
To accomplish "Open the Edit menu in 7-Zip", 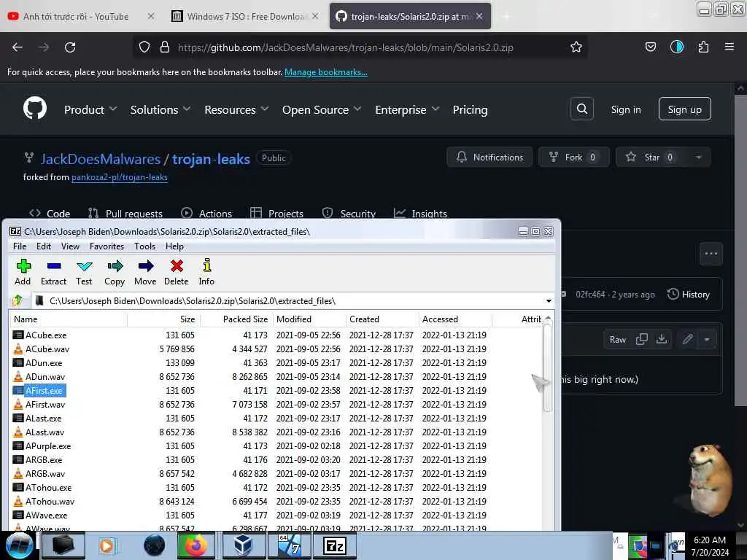I will [43, 246].
